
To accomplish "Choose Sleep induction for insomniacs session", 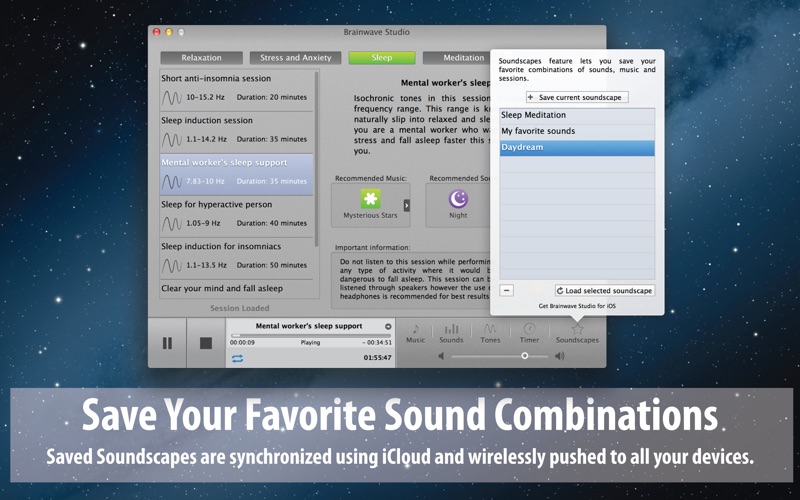I will pyautogui.click(x=237, y=258).
